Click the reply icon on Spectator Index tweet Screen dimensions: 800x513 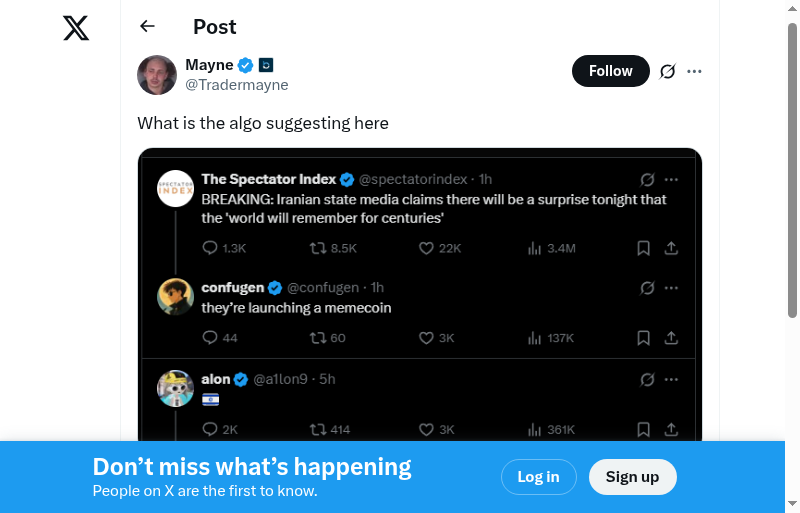pyautogui.click(x=210, y=248)
